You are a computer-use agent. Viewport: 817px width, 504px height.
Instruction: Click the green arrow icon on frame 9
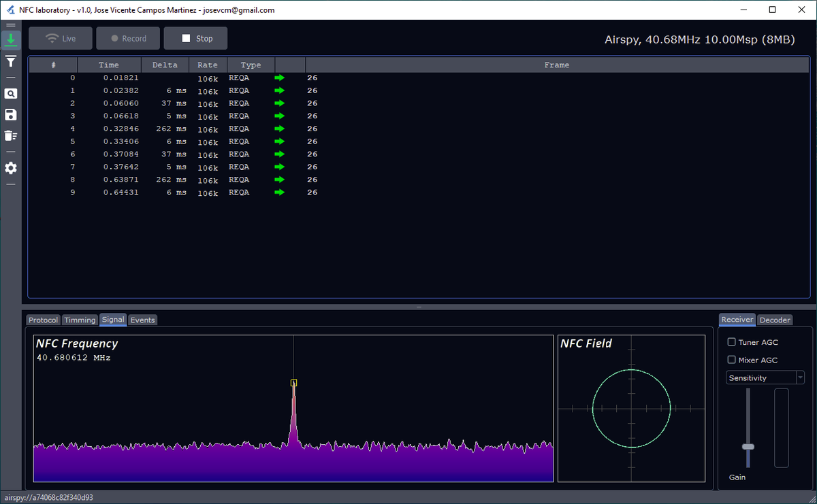point(278,192)
